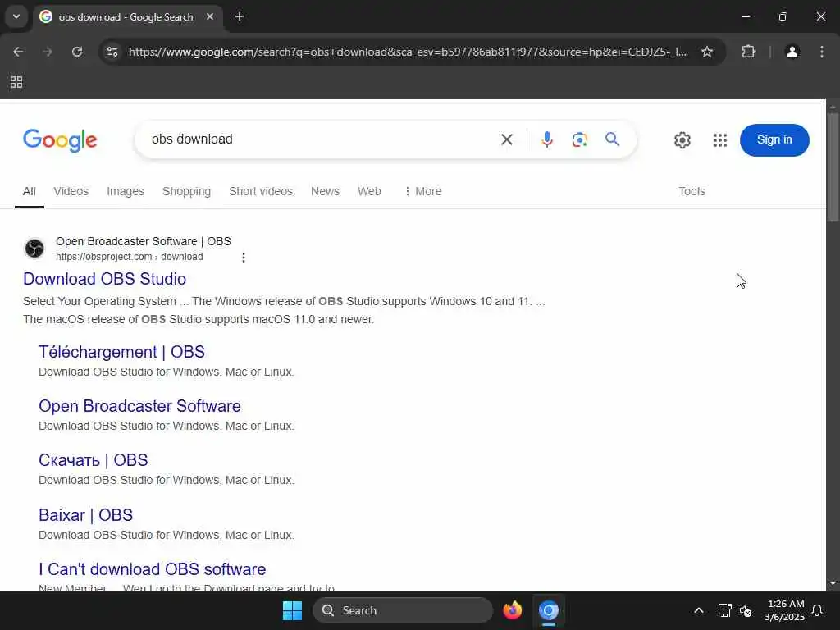
Task: Click the taskbar Search box
Action: pyautogui.click(x=402, y=610)
